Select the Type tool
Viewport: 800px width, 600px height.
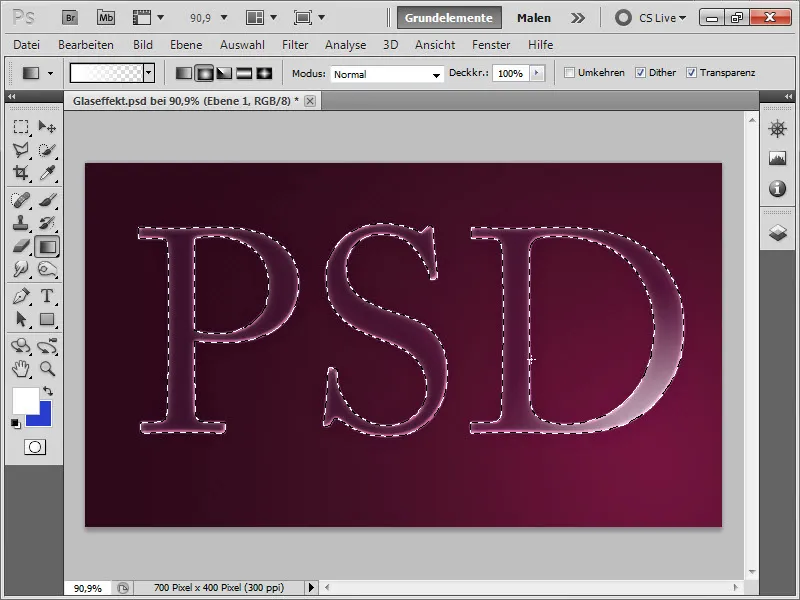47,296
